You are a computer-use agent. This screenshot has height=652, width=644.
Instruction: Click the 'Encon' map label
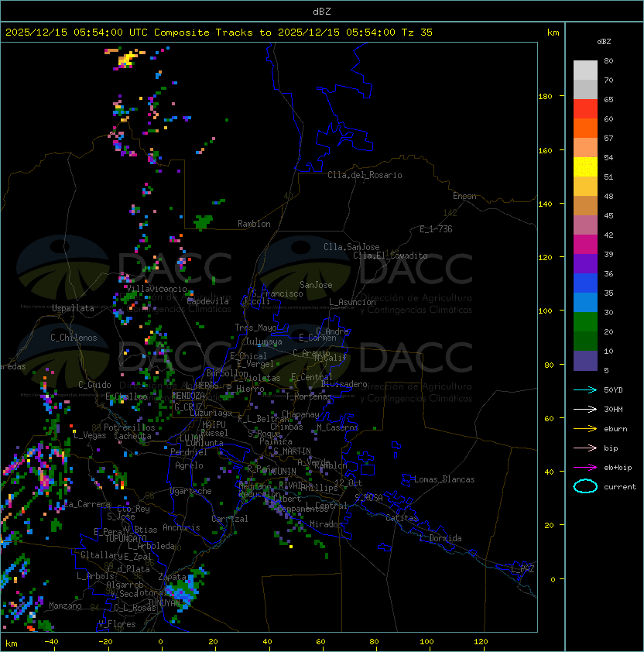464,196
